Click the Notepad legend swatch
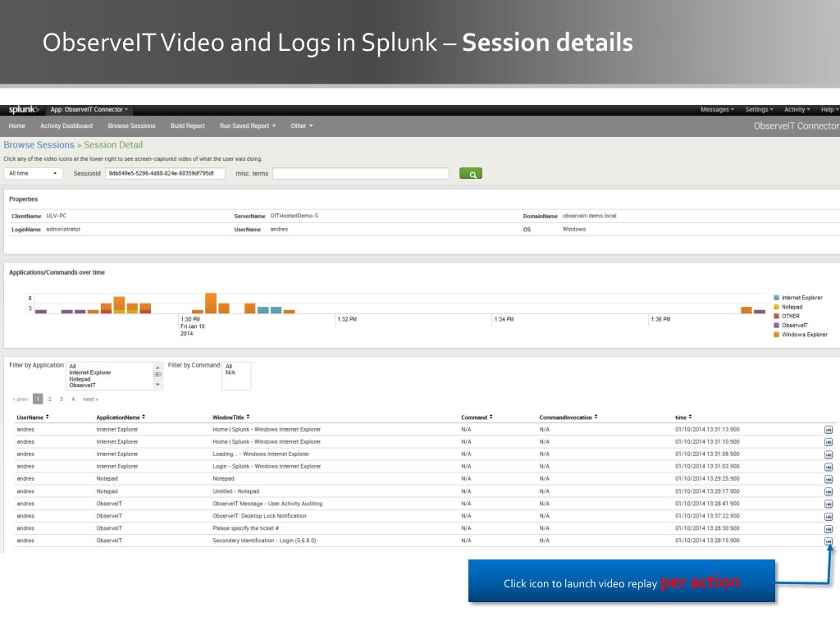This screenshot has height=630, width=840. [776, 307]
